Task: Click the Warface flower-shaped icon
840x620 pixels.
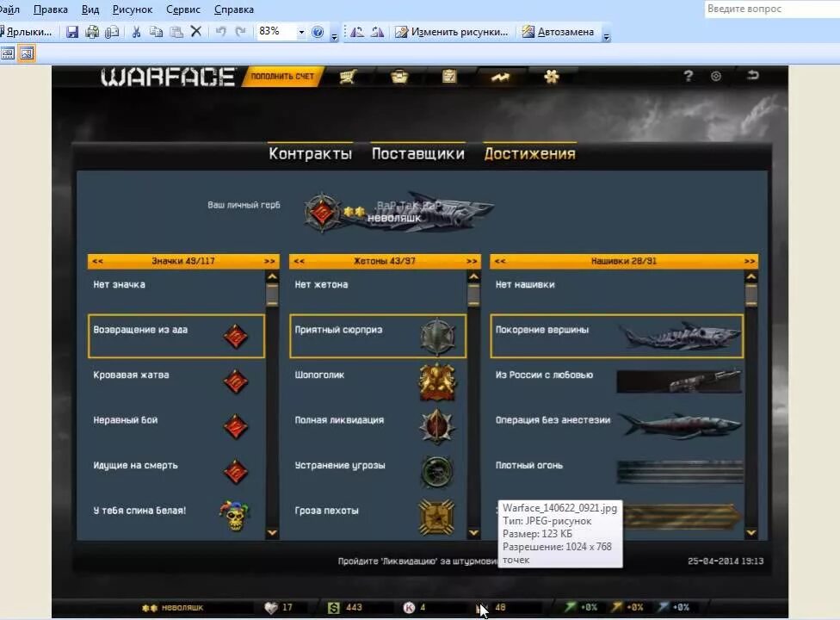Action: pyautogui.click(x=551, y=77)
